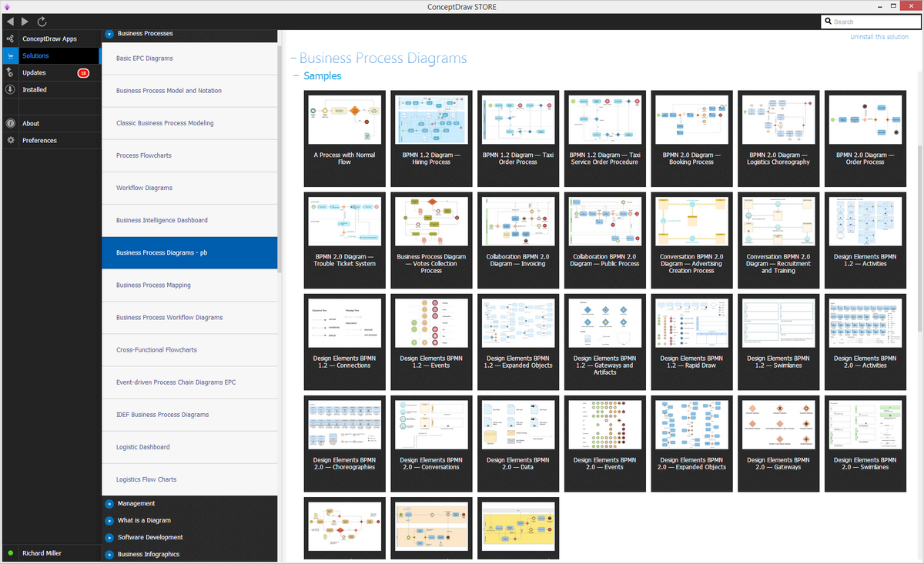Click the Updates sidebar icon
Image resolution: width=924 pixels, height=564 pixels.
[10, 72]
